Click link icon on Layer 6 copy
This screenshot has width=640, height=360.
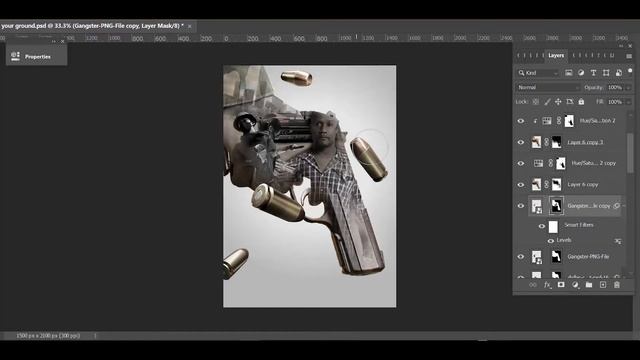coord(547,184)
